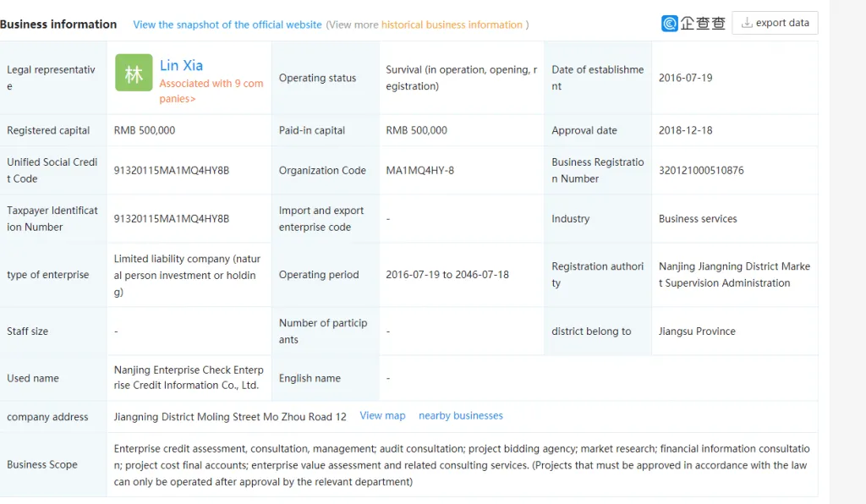Open Lin Xia legal representative profile
Viewport: 866px width, 504px height.
point(181,65)
